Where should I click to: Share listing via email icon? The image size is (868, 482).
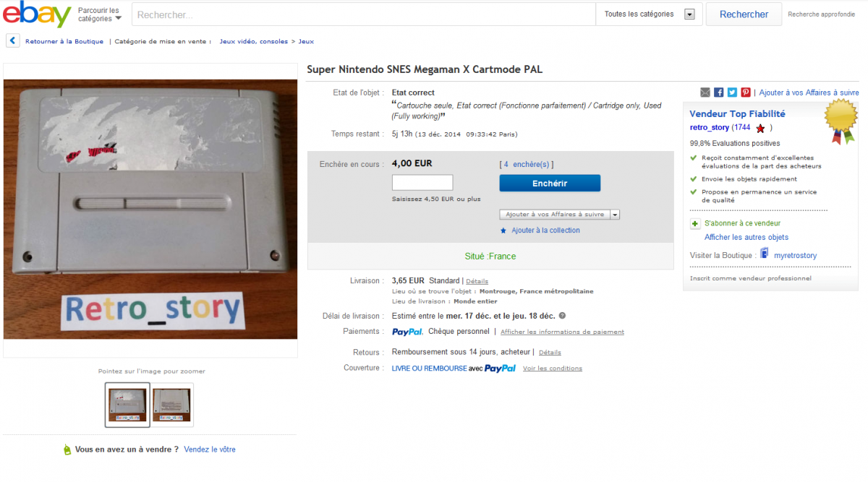coord(705,92)
